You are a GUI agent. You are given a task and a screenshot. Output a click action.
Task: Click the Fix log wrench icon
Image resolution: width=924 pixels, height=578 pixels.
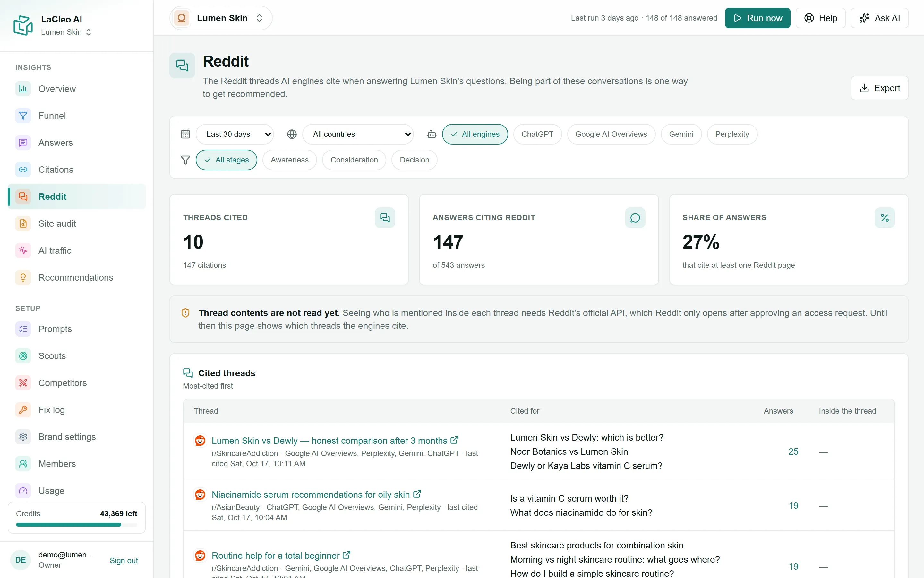pos(23,410)
